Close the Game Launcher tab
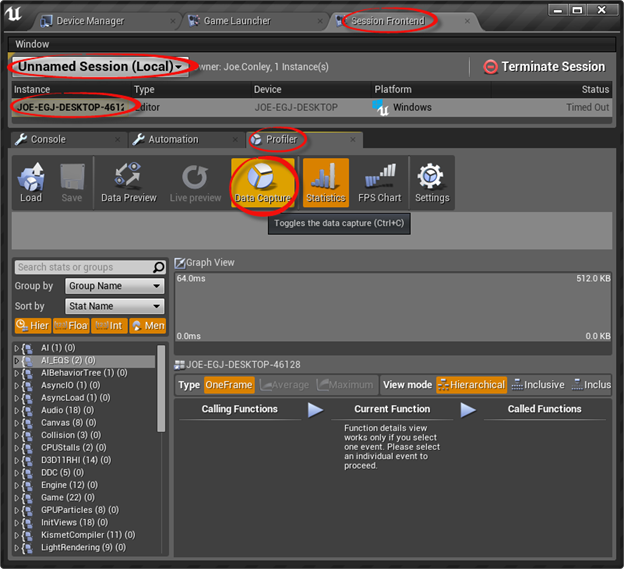Image resolution: width=624 pixels, height=569 pixels. pyautogui.click(x=320, y=21)
